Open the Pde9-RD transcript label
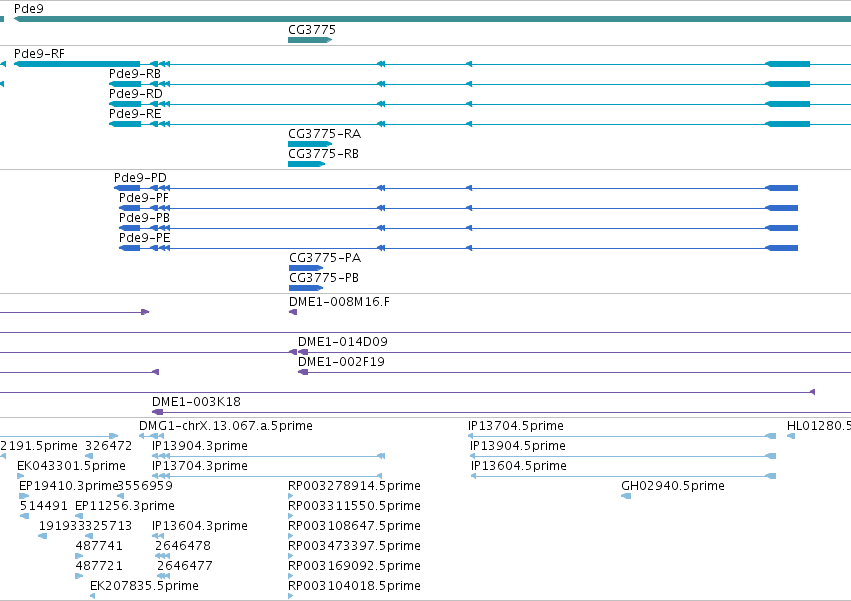The width and height of the screenshot is (851, 601). 136,93
